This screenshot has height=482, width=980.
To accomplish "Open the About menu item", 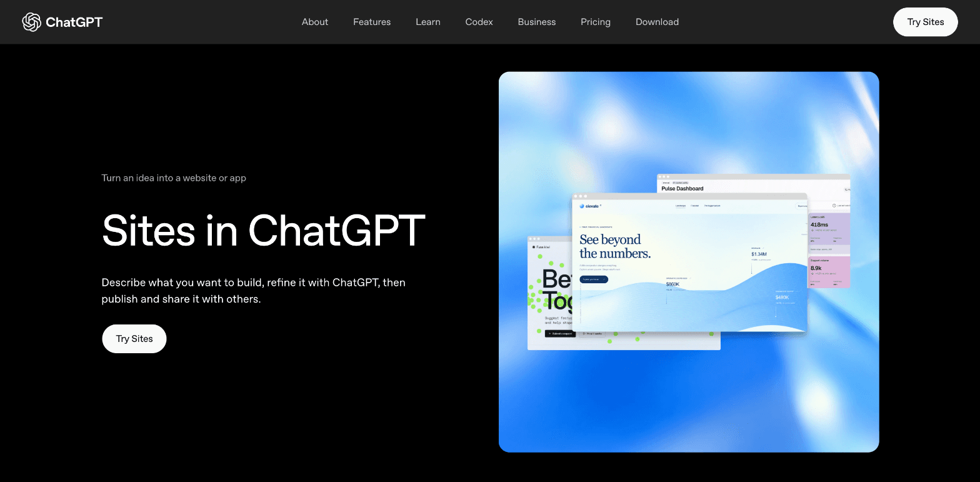I will pos(315,22).
